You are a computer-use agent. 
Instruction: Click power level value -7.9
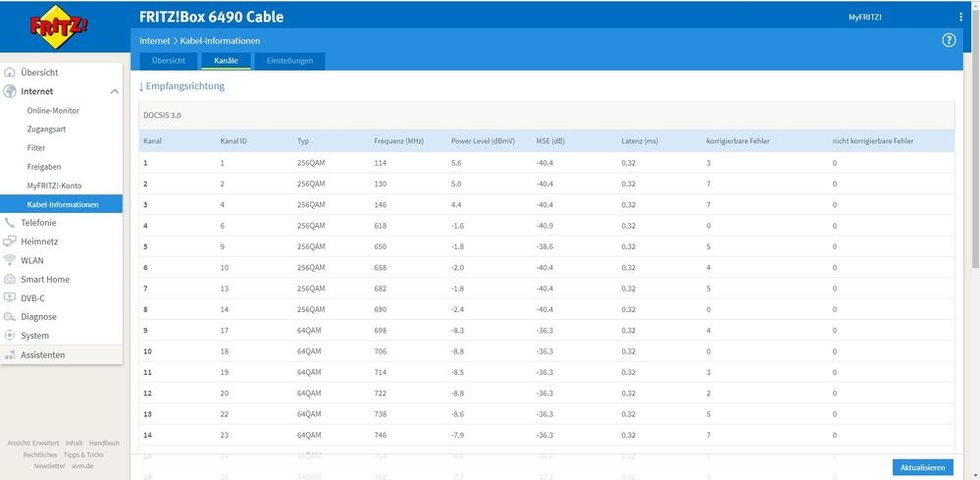point(457,435)
